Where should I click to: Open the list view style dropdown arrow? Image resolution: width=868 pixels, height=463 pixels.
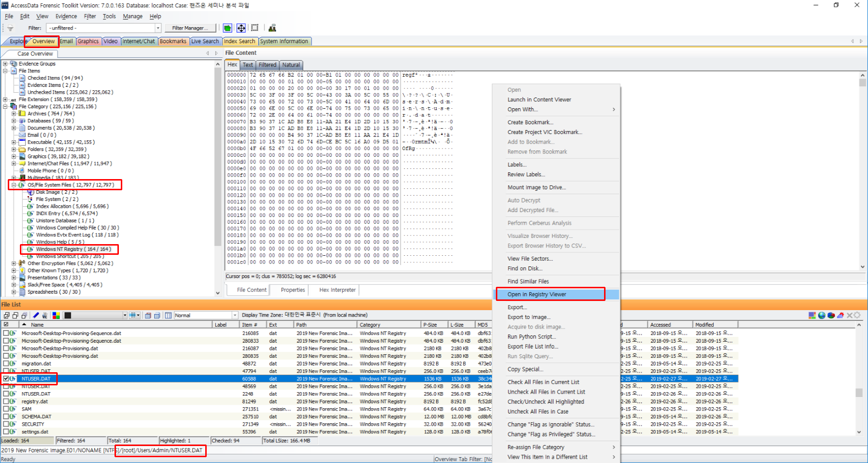(138, 315)
